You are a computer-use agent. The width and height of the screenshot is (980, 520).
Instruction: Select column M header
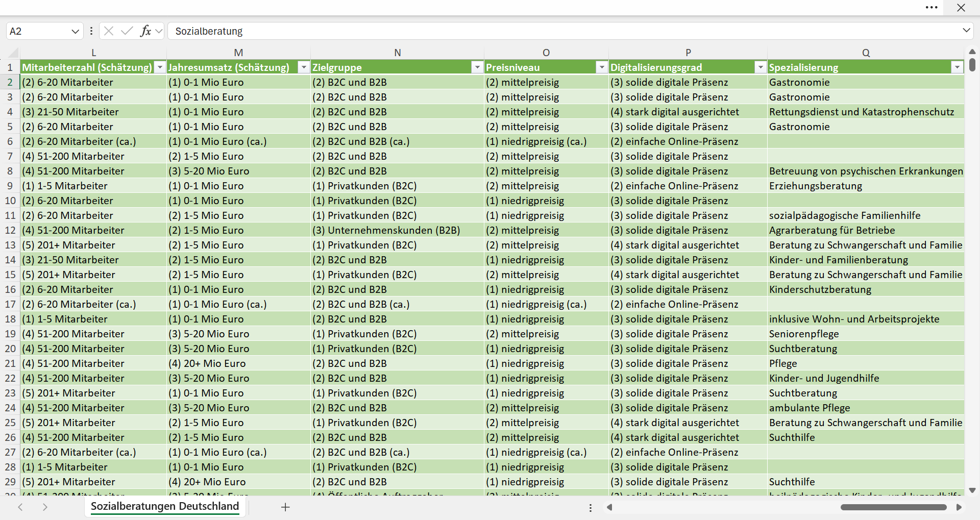238,53
